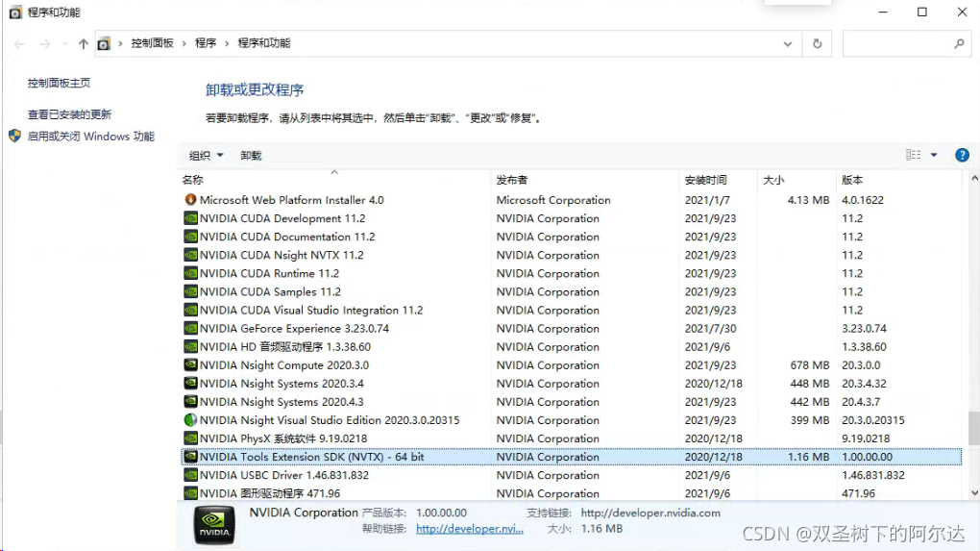
Task: Click the NVIDIA CUDA Documentation 11.2 icon
Action: coord(190,237)
